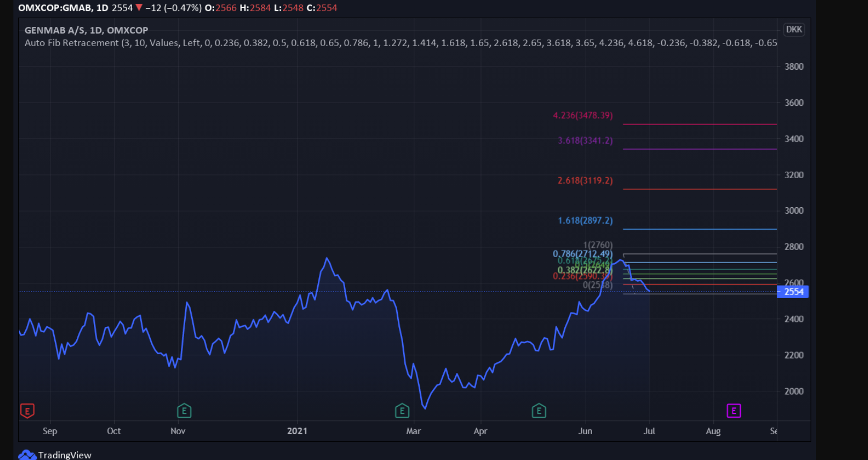Click the 4.236(3478.39) Fib level label
The height and width of the screenshot is (460, 868).
pyautogui.click(x=583, y=115)
